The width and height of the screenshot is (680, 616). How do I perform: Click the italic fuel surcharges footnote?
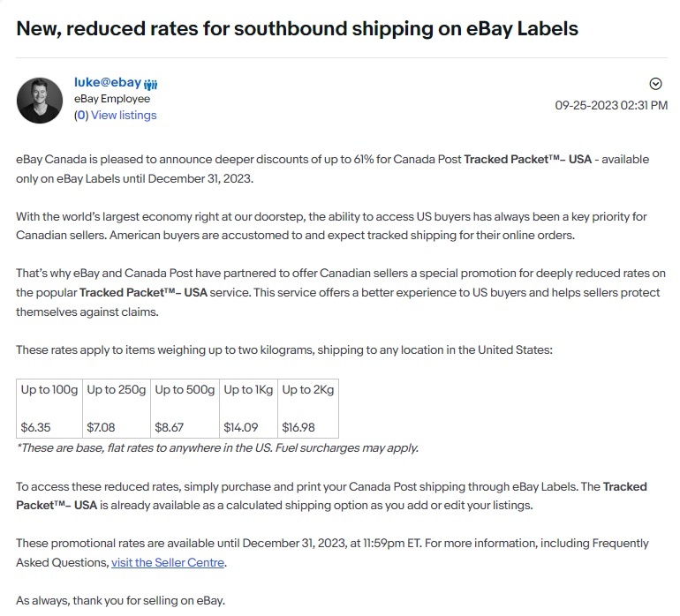point(218,447)
